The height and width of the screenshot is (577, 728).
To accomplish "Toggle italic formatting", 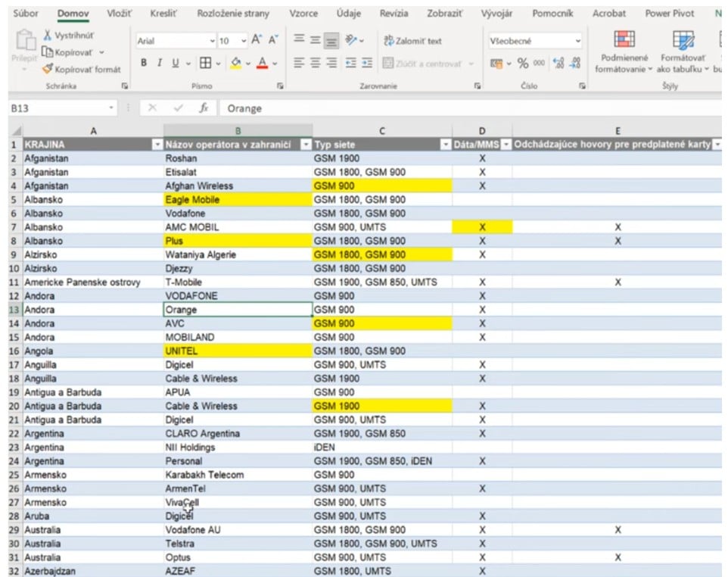I will (159, 63).
